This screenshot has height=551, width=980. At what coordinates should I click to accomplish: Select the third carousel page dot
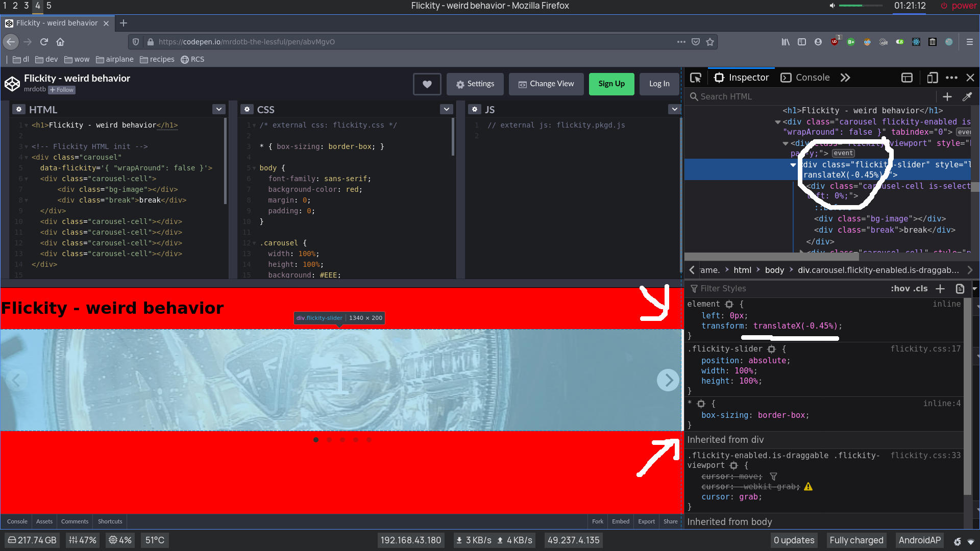click(342, 440)
